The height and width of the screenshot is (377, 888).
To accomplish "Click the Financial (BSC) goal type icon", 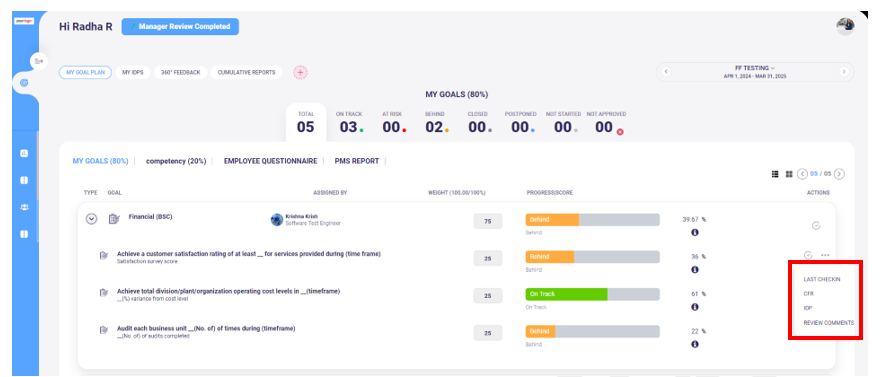I will (113, 219).
